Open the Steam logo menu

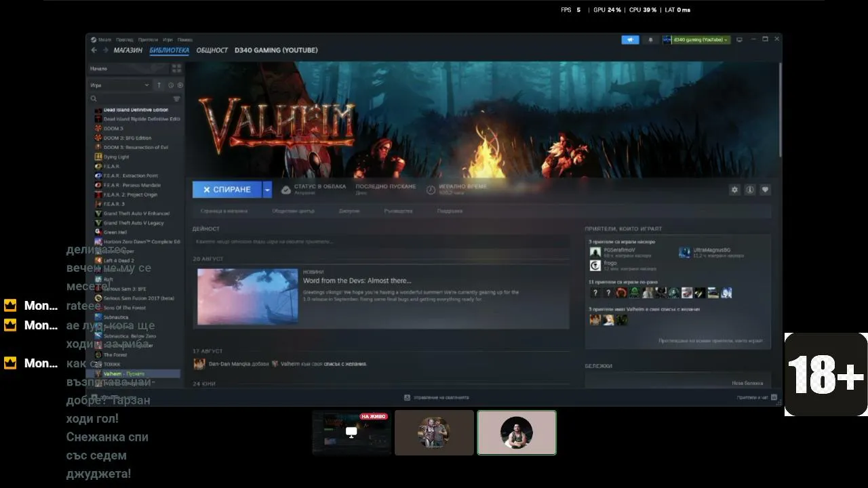[x=100, y=40]
